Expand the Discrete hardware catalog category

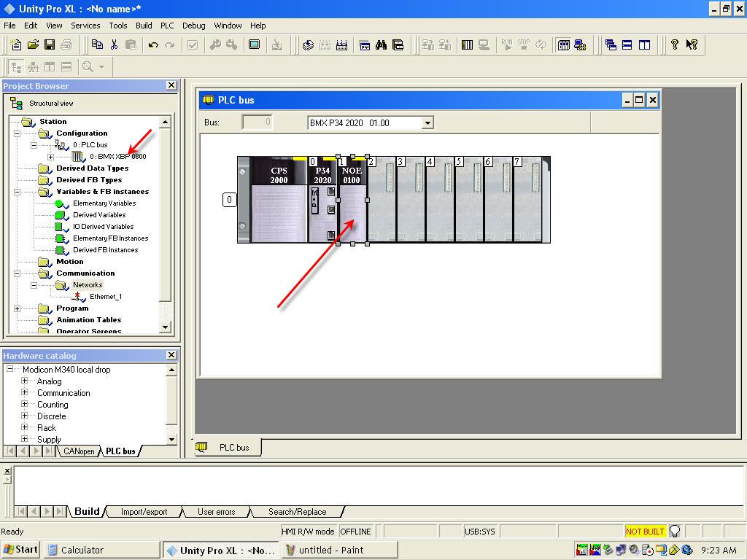(24, 416)
